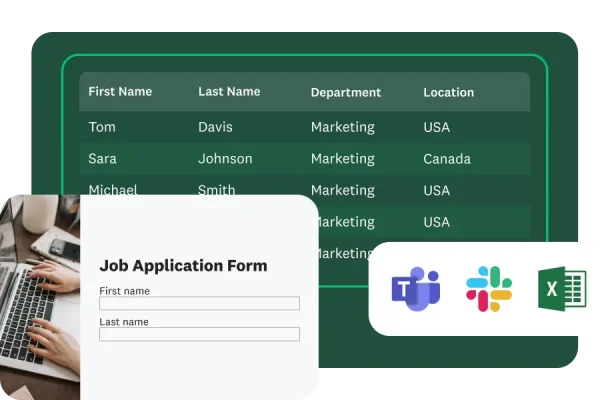
Task: Click the cell containing Canada
Action: pos(447,159)
